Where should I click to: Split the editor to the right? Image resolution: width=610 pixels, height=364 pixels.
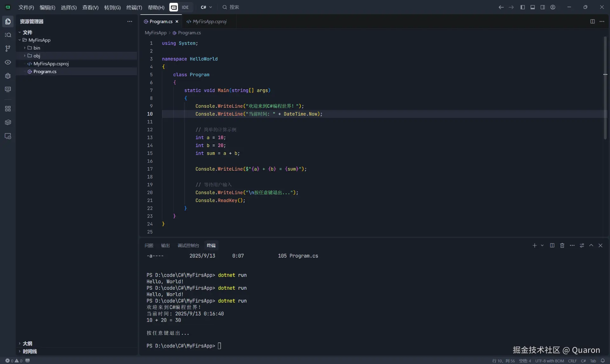tap(592, 21)
